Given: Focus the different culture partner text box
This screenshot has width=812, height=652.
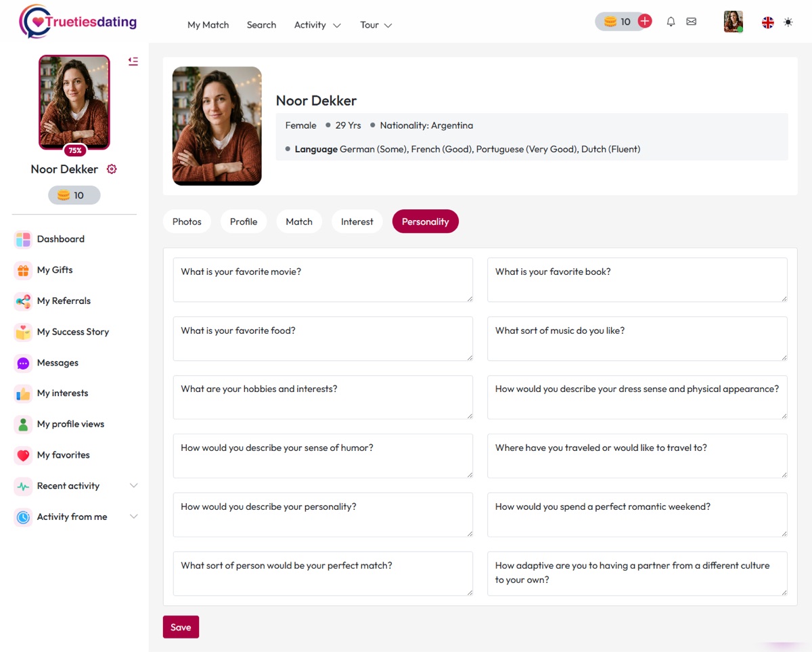Looking at the screenshot, I should coord(637,573).
